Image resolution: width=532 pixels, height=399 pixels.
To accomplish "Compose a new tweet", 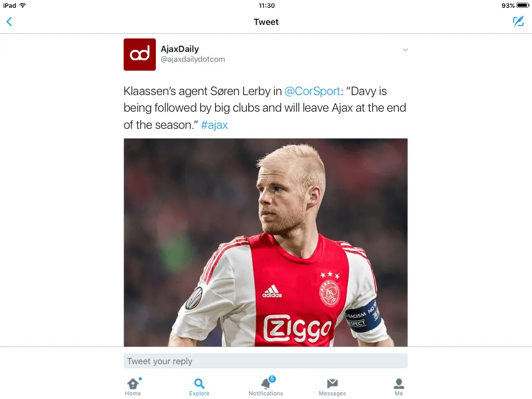I will pos(518,21).
